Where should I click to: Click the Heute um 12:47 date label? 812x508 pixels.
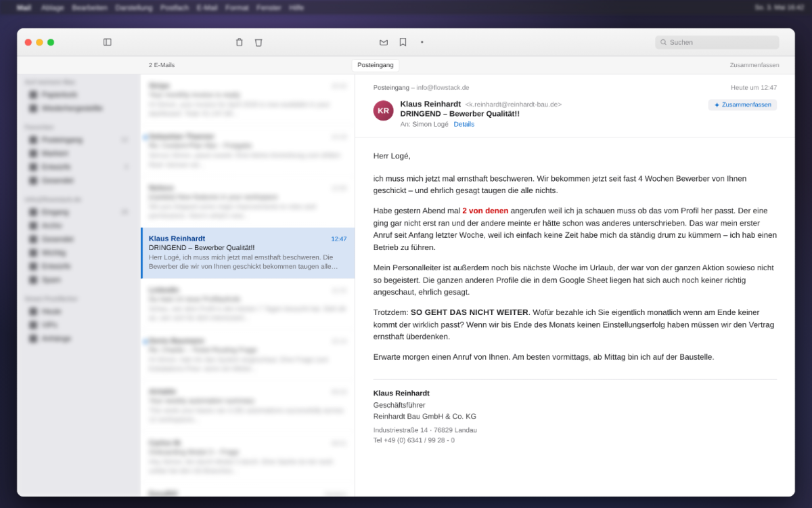point(754,87)
